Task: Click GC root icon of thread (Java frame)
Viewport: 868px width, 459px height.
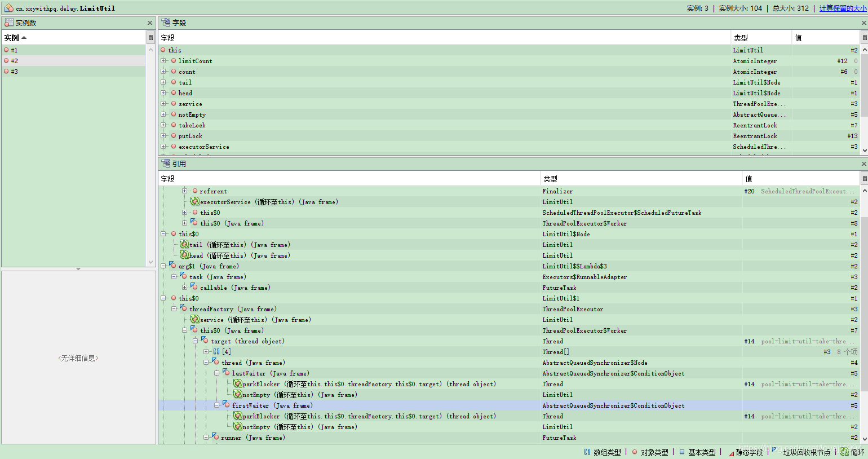Action: click(215, 362)
